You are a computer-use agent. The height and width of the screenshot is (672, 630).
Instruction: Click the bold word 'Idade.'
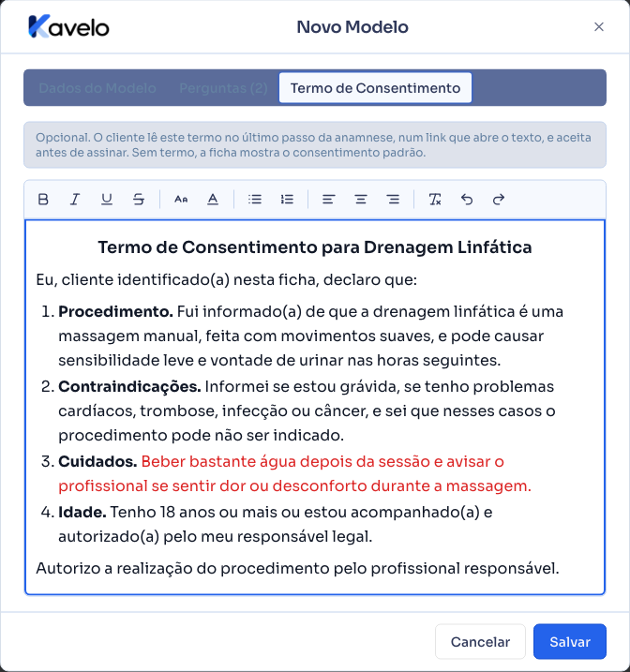click(82, 512)
